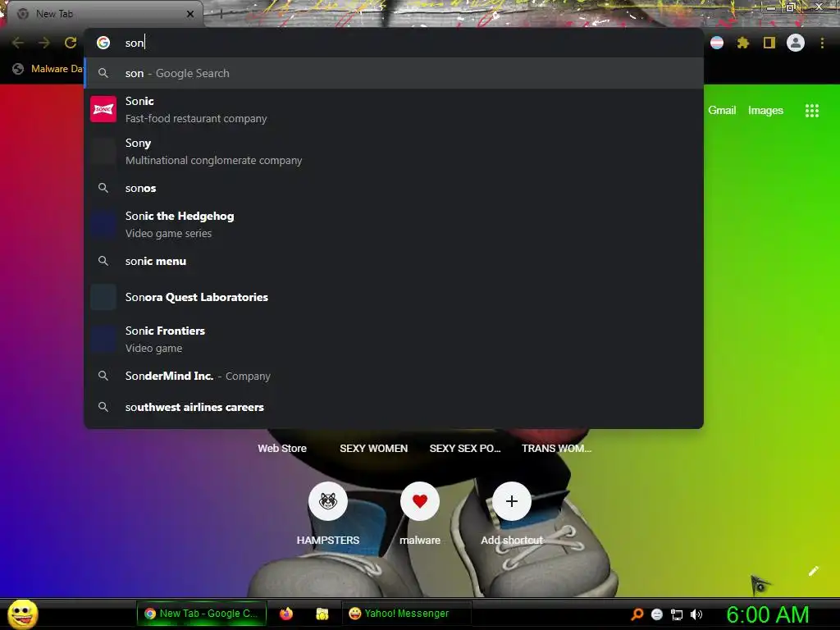Open the malware heart shortcut
Viewport: 840px width, 630px height.
click(x=420, y=501)
